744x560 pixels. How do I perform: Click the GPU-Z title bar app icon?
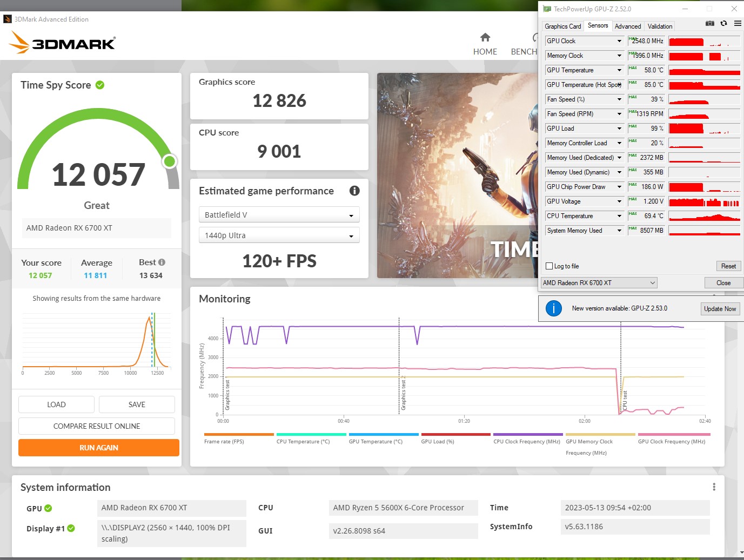[x=547, y=9]
